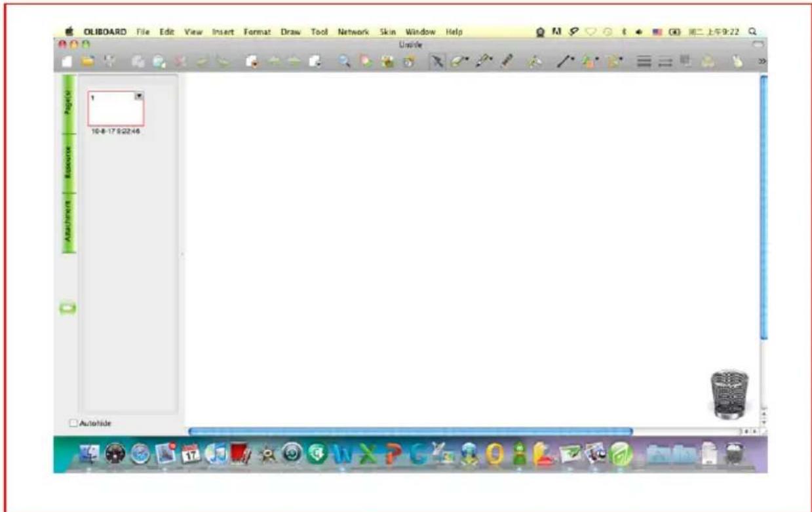The image size is (812, 512).
Task: Open the Apple menu
Action: (69, 31)
